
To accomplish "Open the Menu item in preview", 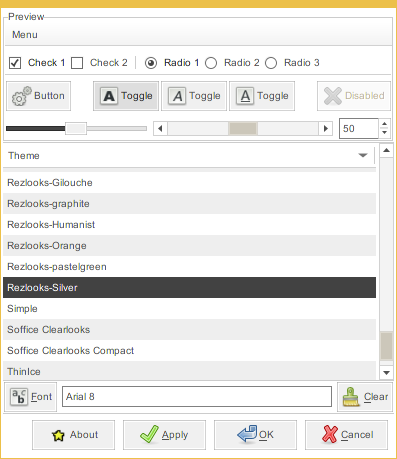I will [x=25, y=35].
